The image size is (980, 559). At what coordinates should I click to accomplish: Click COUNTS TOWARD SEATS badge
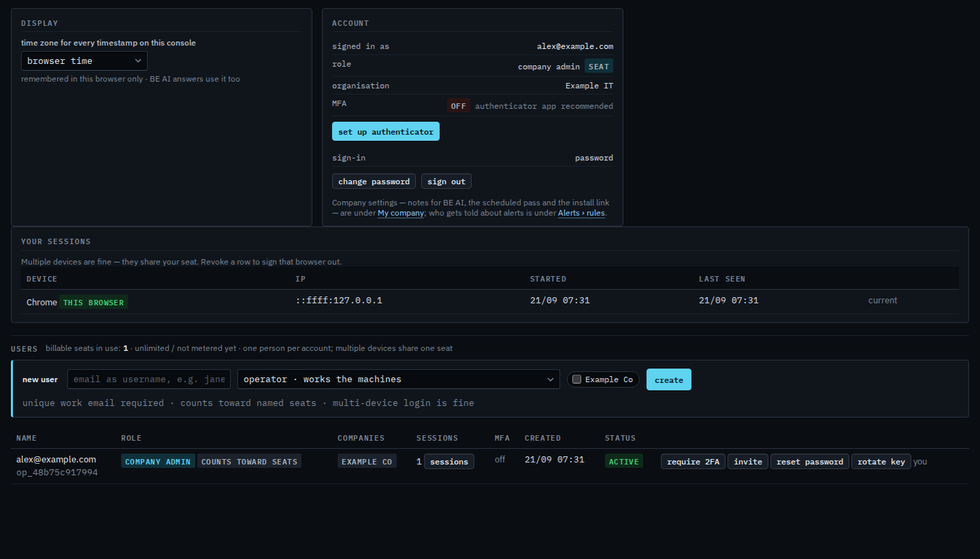pos(250,462)
